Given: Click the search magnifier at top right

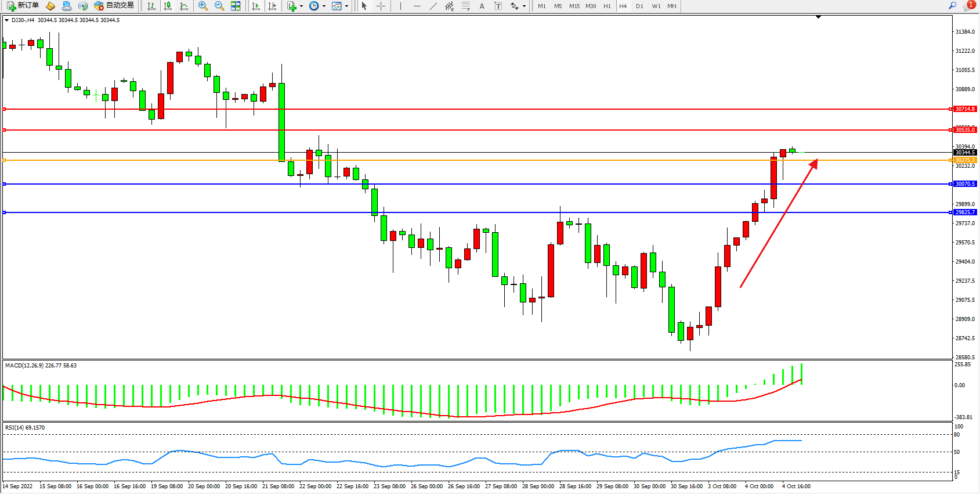Looking at the screenshot, I should point(952,6).
